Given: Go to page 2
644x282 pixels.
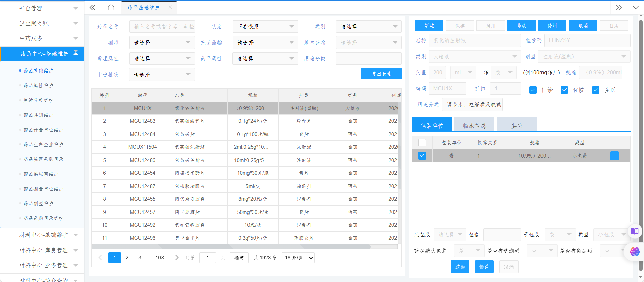Looking at the screenshot, I should (127, 258).
